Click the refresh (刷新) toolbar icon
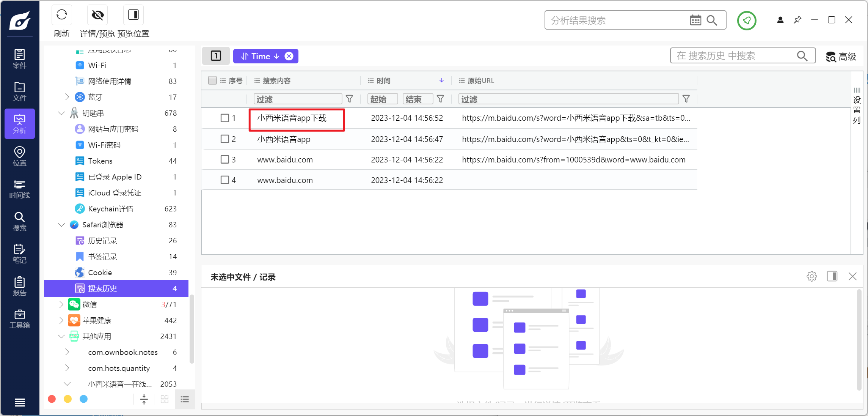Viewport: 868px width, 416px height. (61, 15)
